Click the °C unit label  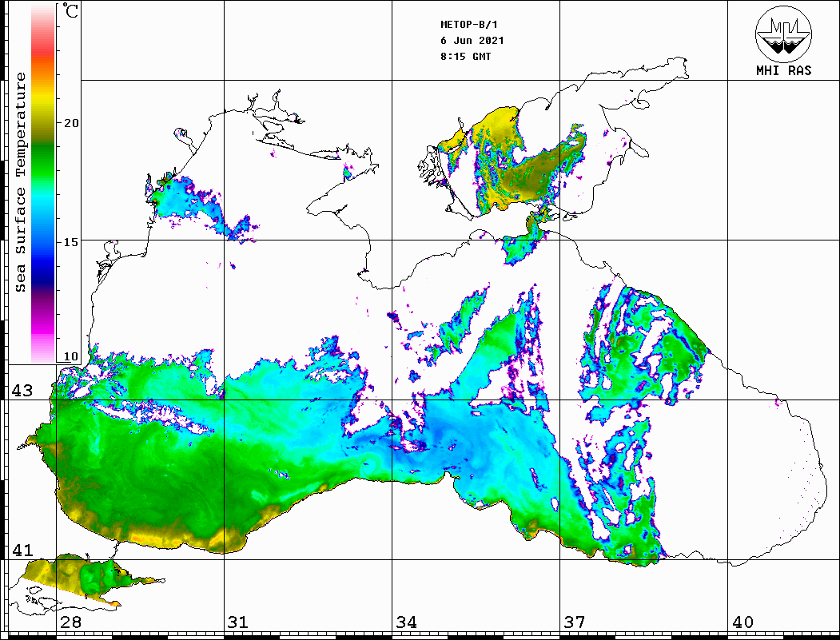click(x=70, y=10)
